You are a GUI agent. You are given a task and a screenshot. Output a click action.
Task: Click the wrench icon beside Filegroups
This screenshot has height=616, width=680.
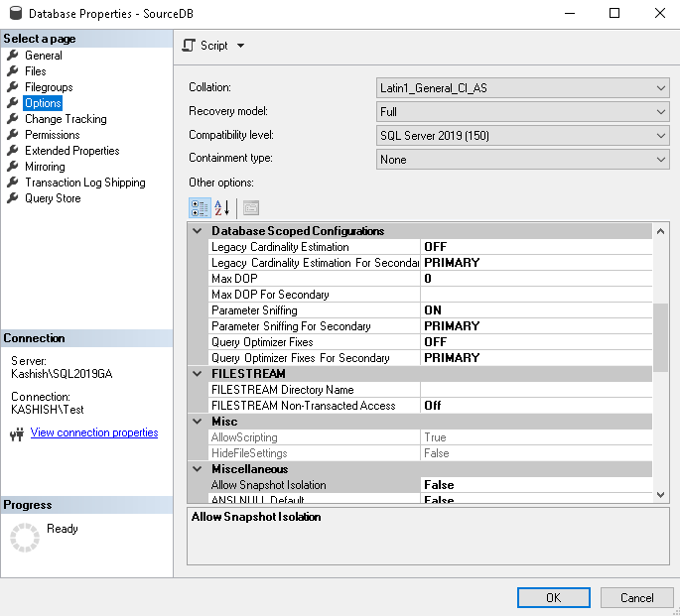[13, 87]
